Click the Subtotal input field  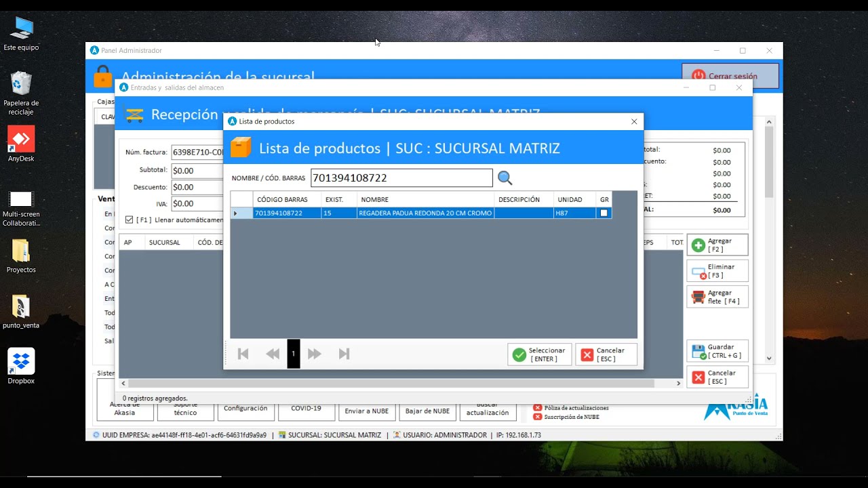pyautogui.click(x=197, y=171)
